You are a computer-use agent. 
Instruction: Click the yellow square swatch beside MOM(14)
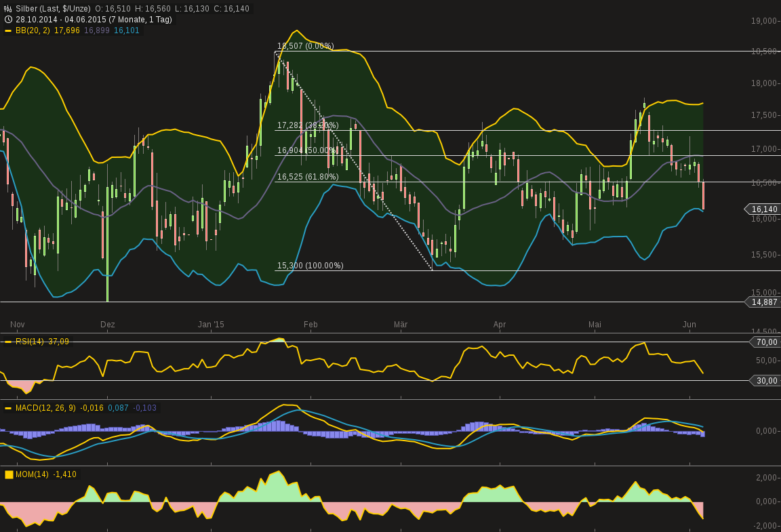(x=9, y=474)
